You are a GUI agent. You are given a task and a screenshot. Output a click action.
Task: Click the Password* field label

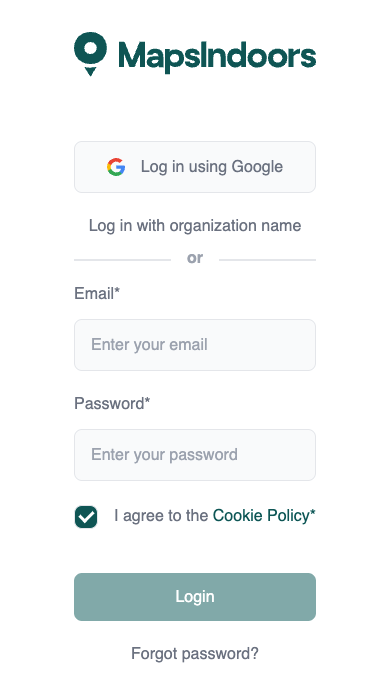(x=112, y=404)
